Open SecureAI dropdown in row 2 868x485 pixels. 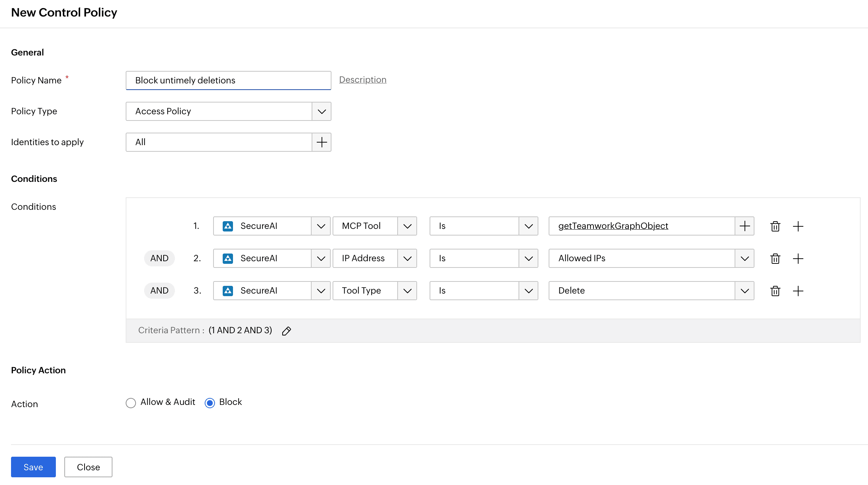[x=321, y=258]
